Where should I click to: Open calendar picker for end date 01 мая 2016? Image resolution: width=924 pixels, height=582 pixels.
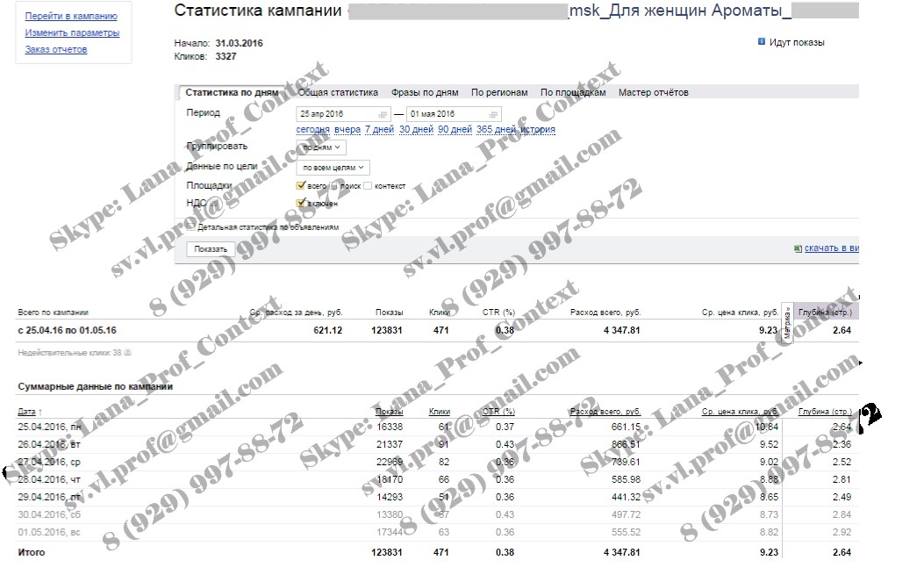pyautogui.click(x=493, y=114)
